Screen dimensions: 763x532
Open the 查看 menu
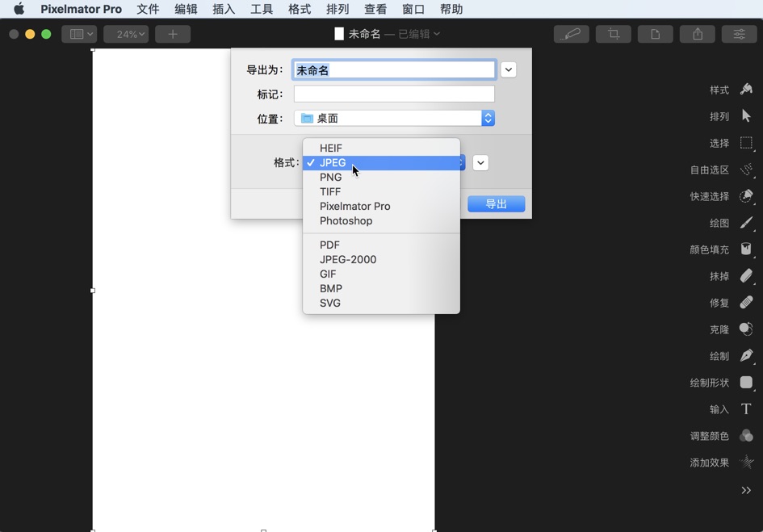[x=375, y=9]
